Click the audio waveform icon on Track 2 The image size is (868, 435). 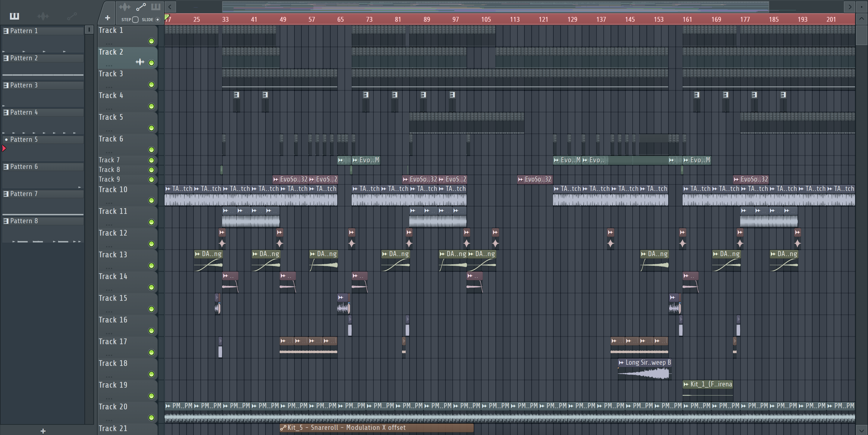(140, 62)
